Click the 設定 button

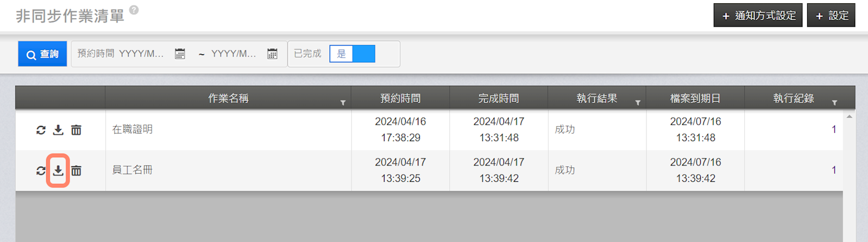coord(831,16)
